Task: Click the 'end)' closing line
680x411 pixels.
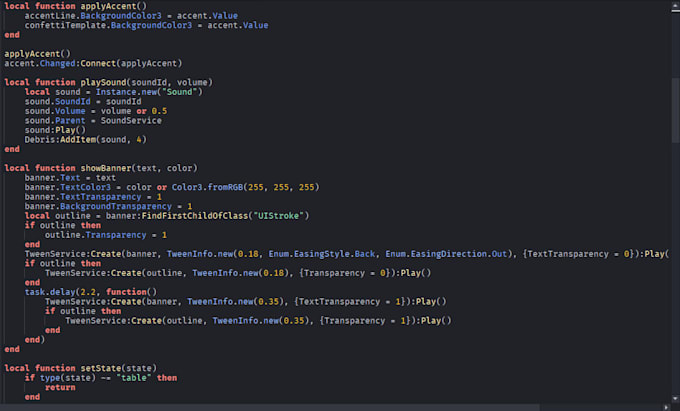Action: click(35, 340)
